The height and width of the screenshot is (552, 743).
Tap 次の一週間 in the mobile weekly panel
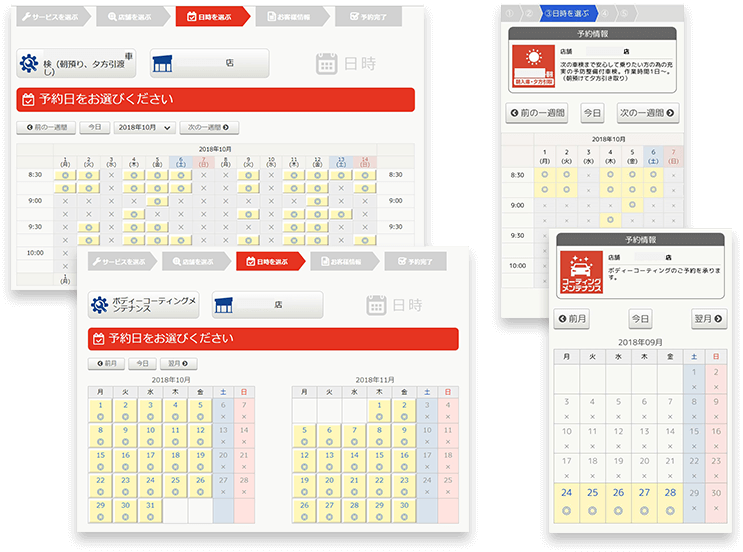pos(647,113)
